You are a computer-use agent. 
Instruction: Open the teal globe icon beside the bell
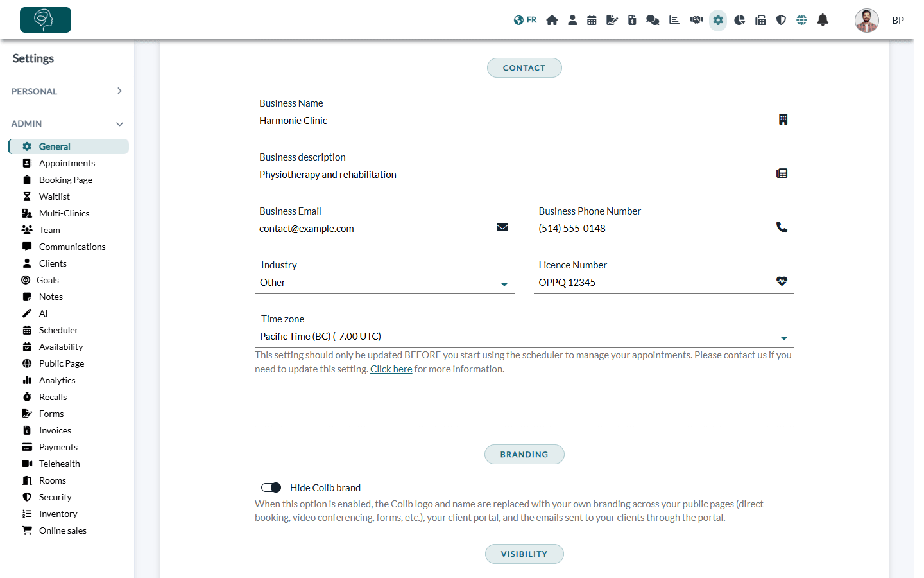pos(801,20)
